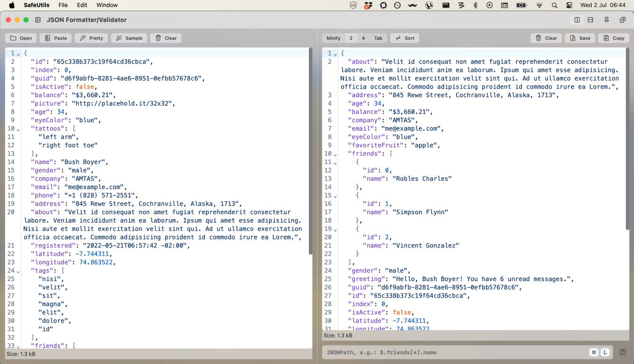The height and width of the screenshot is (364, 634).
Task: Pin the window on top
Action: [606, 20]
